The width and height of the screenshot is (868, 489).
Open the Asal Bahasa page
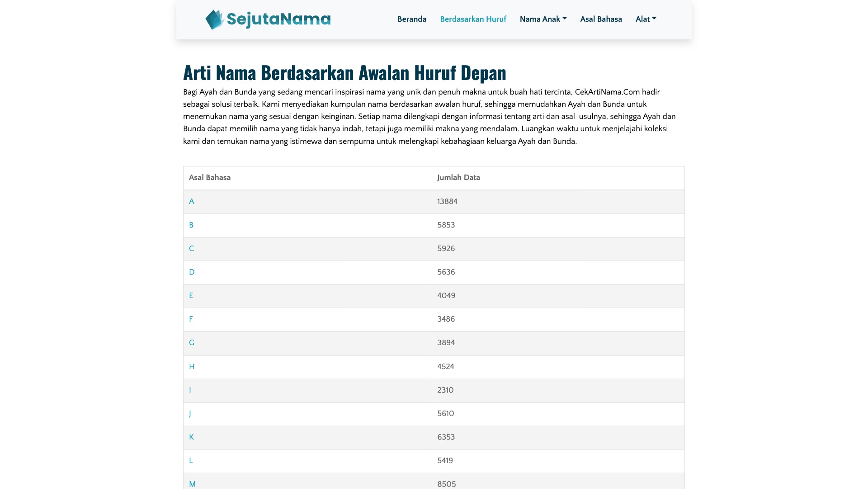pos(601,19)
